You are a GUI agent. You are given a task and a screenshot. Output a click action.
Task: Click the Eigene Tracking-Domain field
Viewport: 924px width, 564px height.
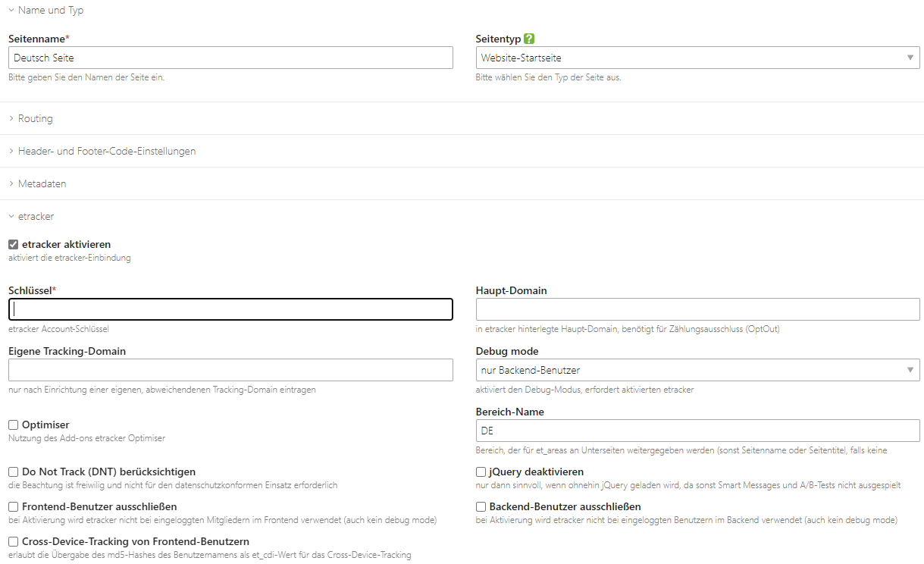(230, 370)
